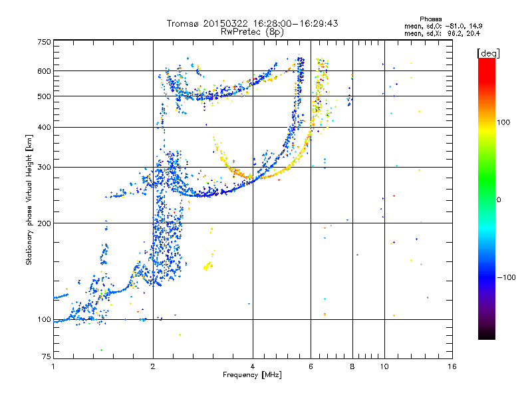Select the 'mean, sd,O: -81.0, 14.9' line
The height and width of the screenshot is (399, 532).
click(443, 26)
